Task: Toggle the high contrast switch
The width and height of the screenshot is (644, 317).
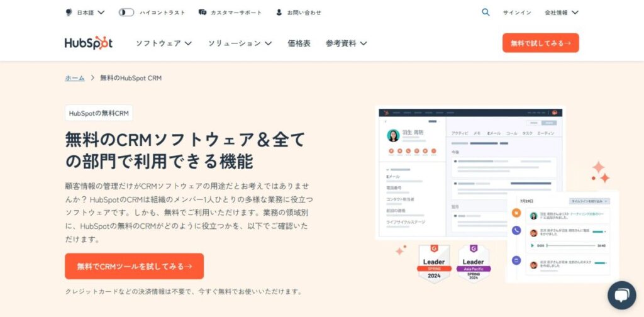Action: (126, 13)
